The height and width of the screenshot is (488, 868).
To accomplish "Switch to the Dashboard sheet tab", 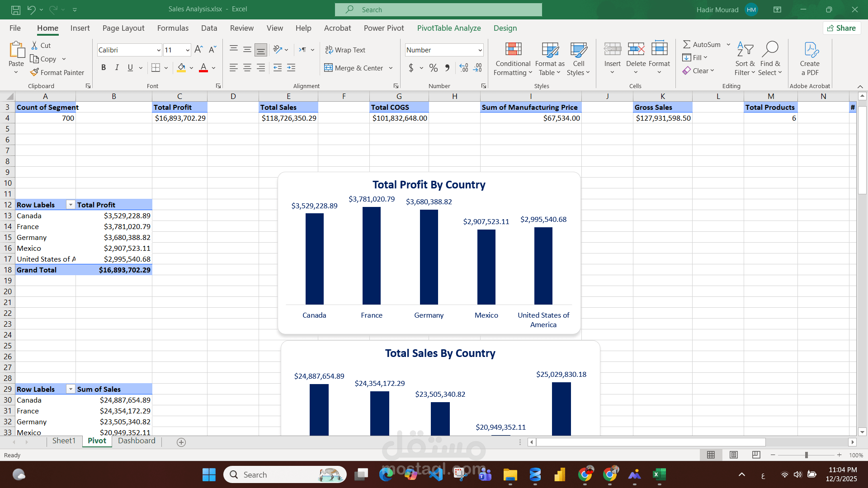I will (x=137, y=441).
